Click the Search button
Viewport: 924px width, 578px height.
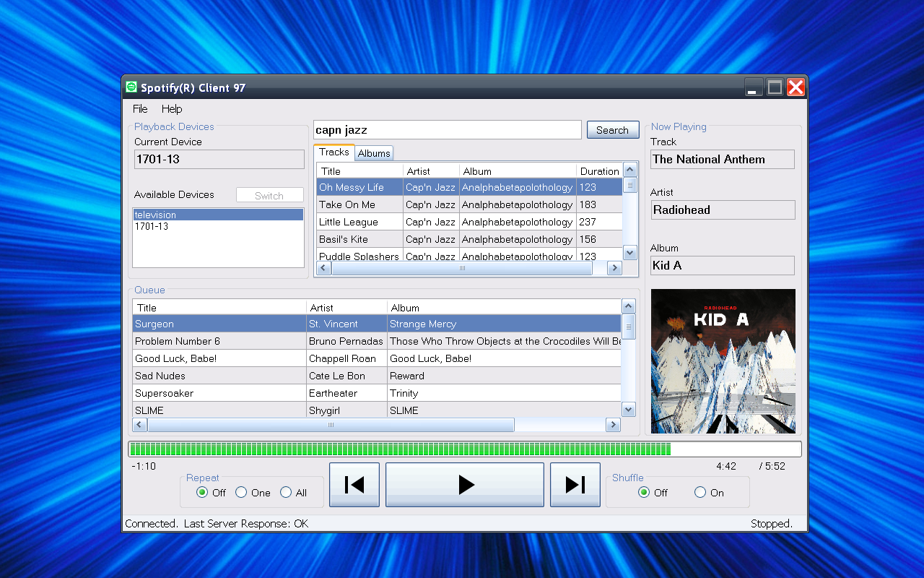click(613, 130)
